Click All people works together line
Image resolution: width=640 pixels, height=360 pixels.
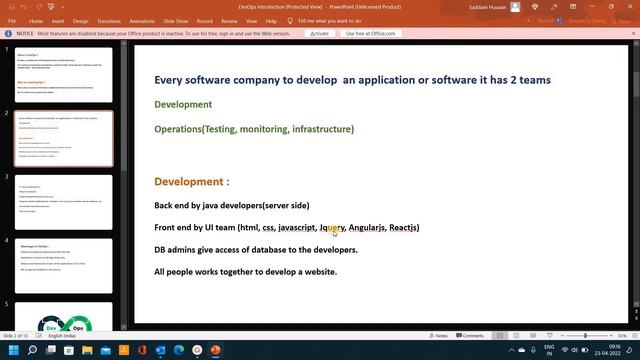tap(246, 272)
